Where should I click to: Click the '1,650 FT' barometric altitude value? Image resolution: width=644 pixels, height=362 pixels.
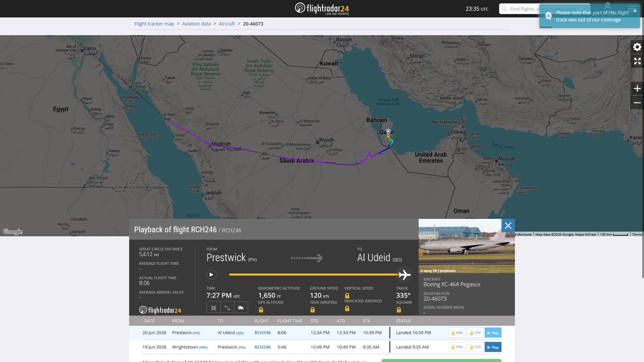270,295
